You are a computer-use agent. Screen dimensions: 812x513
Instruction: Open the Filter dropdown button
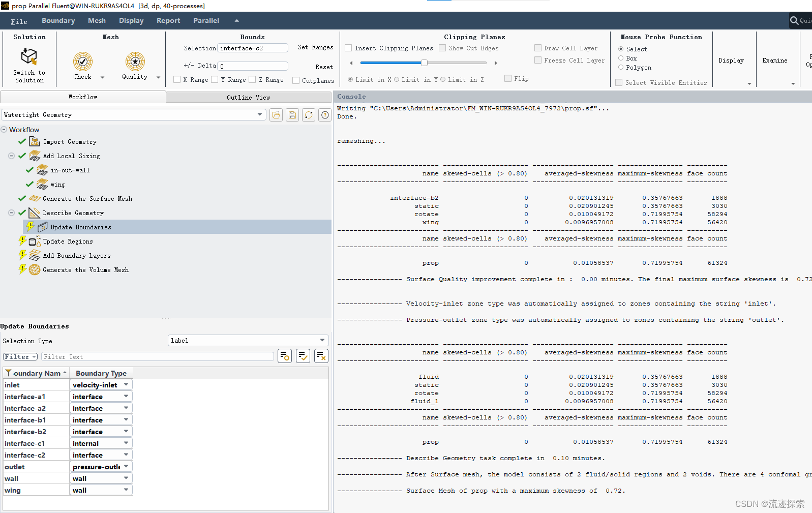click(20, 357)
